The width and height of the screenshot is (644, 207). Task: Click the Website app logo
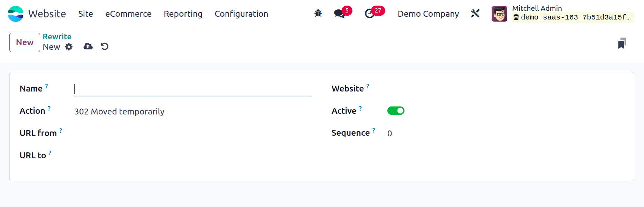click(16, 14)
